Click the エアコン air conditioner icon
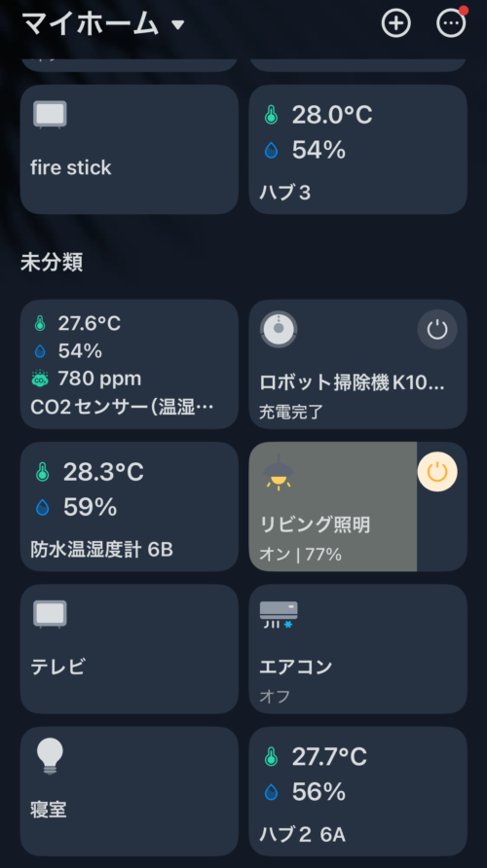The height and width of the screenshot is (868, 487). point(279,614)
